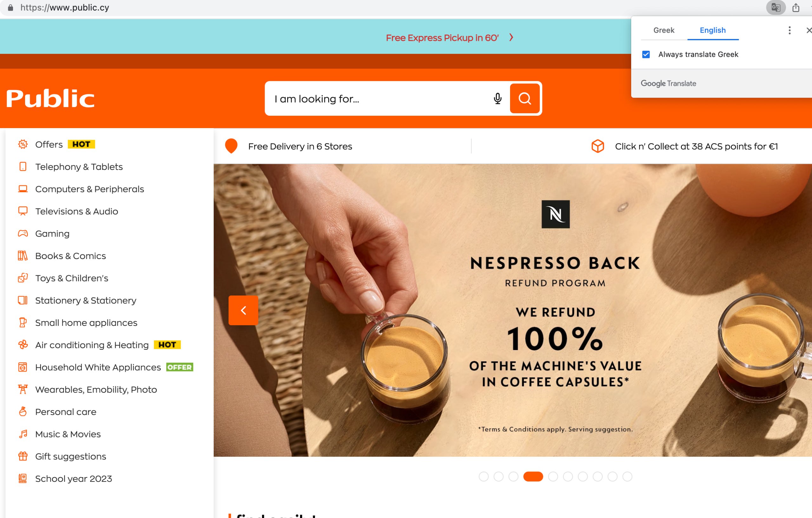
Task: Click the share icon in the browser bar
Action: pos(796,7)
